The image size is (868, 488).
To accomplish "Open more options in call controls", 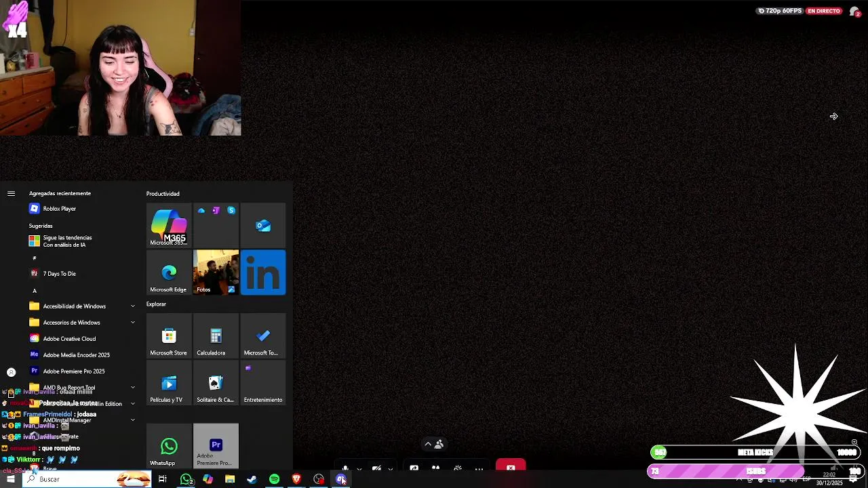I will coord(479,468).
